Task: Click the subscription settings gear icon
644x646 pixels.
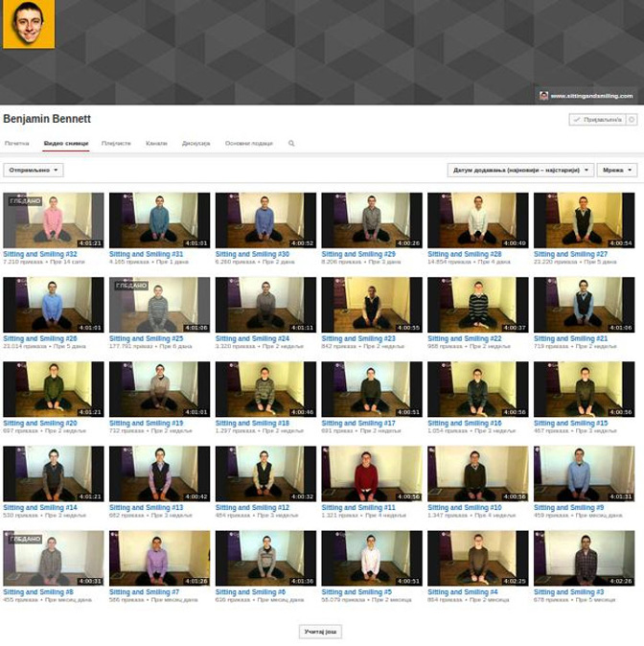Action: click(630, 120)
